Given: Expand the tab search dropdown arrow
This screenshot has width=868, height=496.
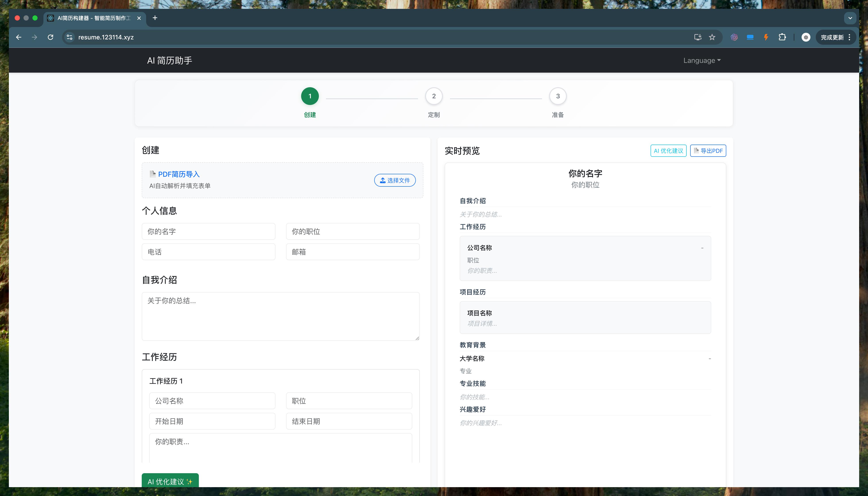Looking at the screenshot, I should 850,18.
